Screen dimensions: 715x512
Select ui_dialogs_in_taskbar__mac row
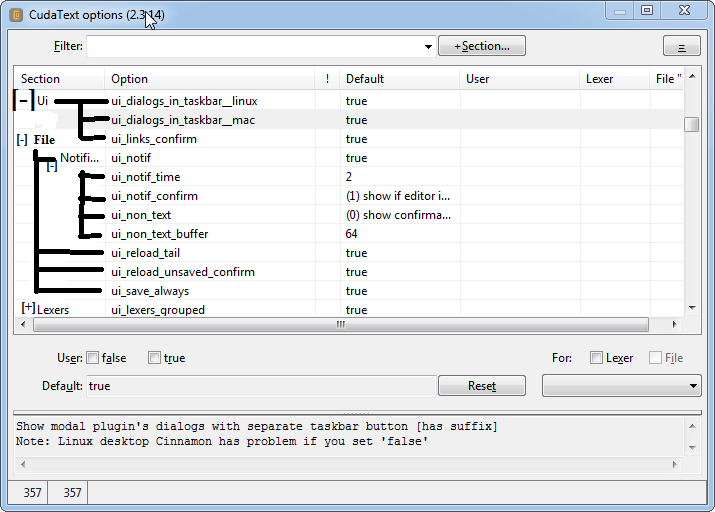(x=349, y=120)
